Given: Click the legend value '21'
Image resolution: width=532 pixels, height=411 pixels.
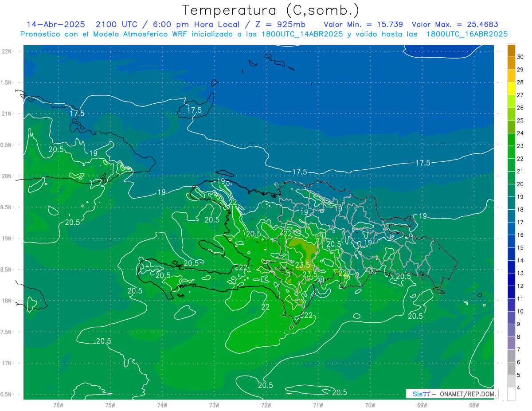Looking at the screenshot, I should click(x=520, y=171).
